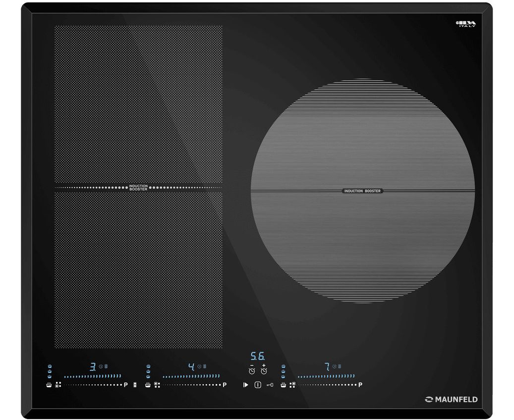Touch the round Induction Booster cooking zone
This screenshot has height=420, width=514.
(x=362, y=191)
